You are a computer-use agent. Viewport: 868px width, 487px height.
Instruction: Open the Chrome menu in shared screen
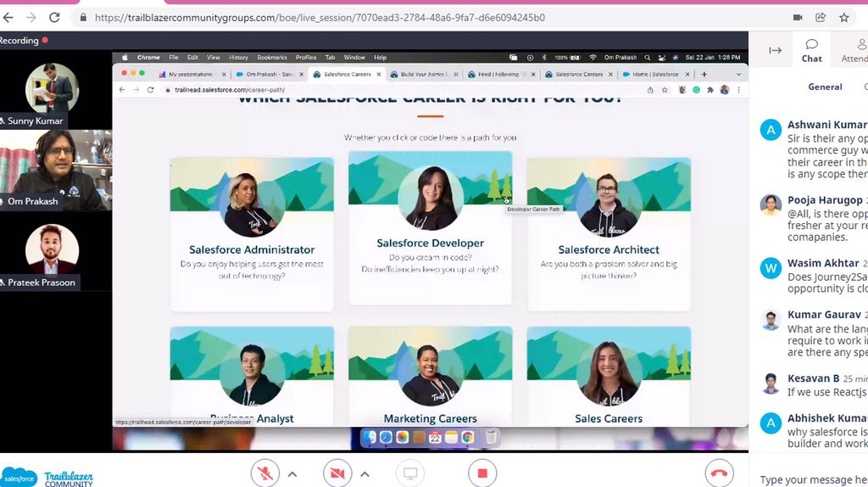click(148, 58)
